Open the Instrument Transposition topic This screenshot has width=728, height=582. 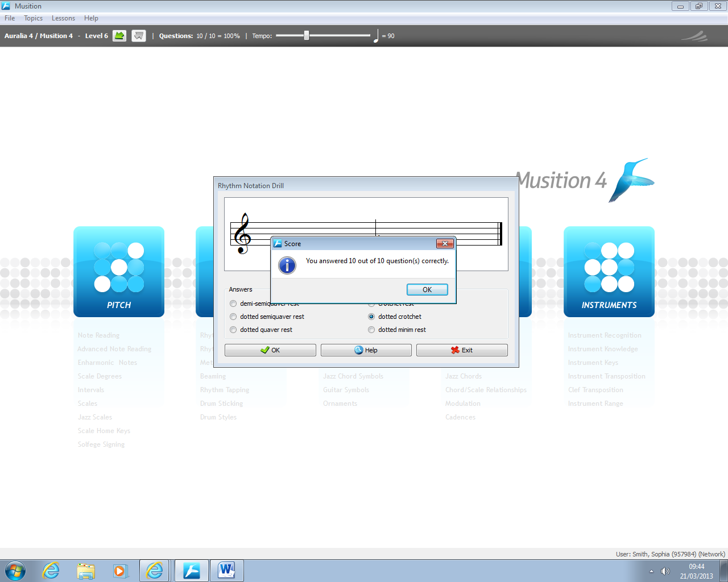pyautogui.click(x=607, y=376)
